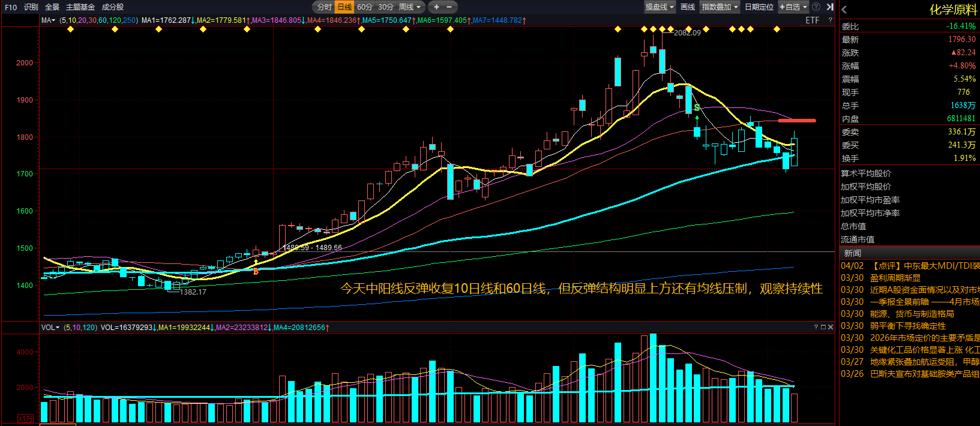The width and height of the screenshot is (980, 426).
Task: Select the 60分 timeframe
Action: coord(365,7)
